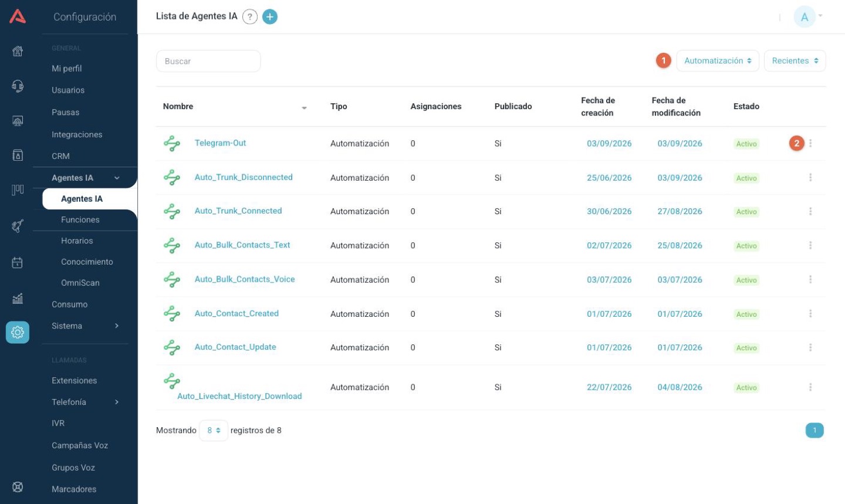Open the three-dot menu for Auto_Livechat_History_Download

click(x=810, y=387)
